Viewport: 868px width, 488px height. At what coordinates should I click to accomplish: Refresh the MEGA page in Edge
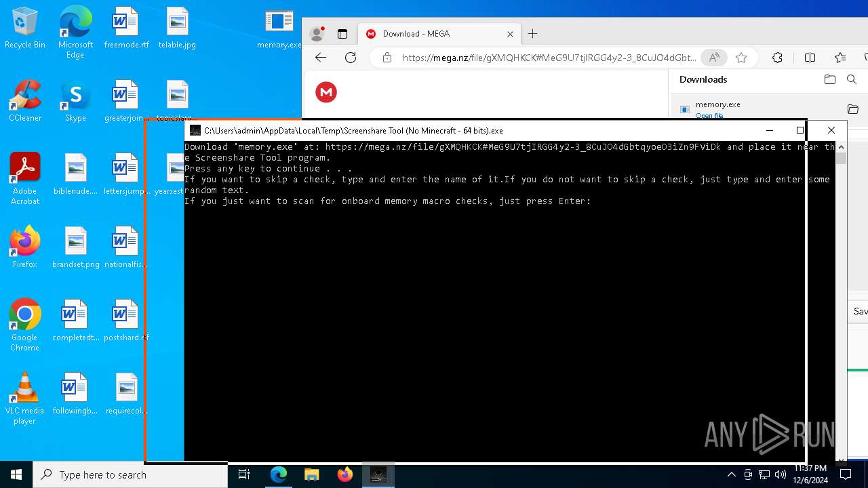click(x=351, y=58)
